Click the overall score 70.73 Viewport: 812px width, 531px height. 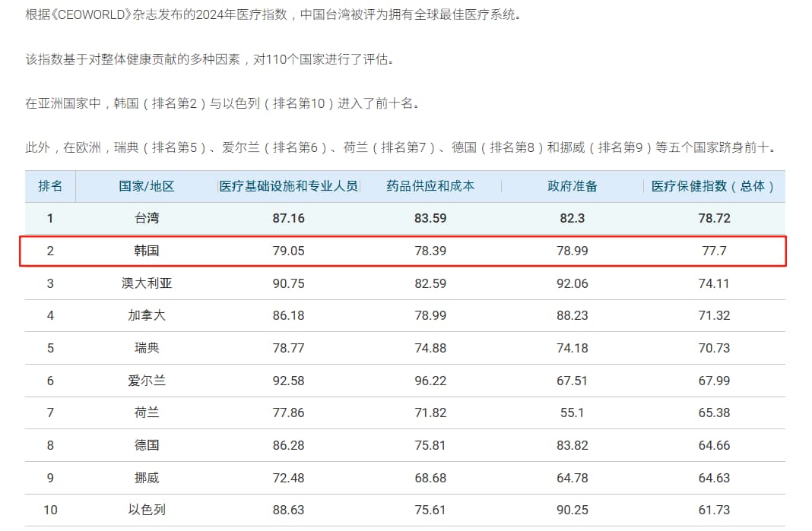[714, 349]
